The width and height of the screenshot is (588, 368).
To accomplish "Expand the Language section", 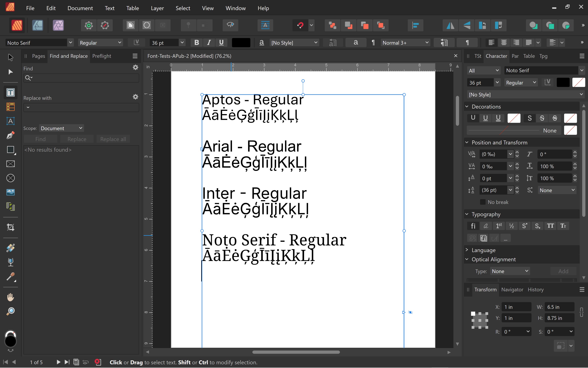I will [x=467, y=250].
